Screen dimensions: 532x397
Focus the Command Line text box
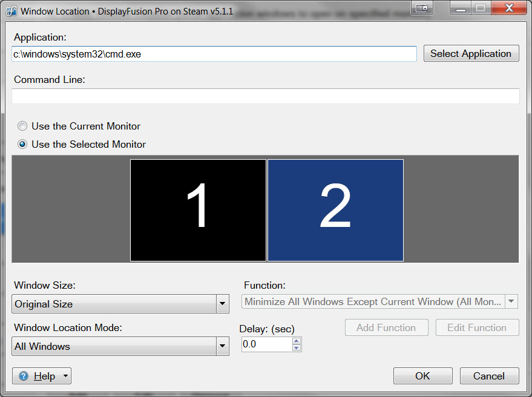point(265,96)
